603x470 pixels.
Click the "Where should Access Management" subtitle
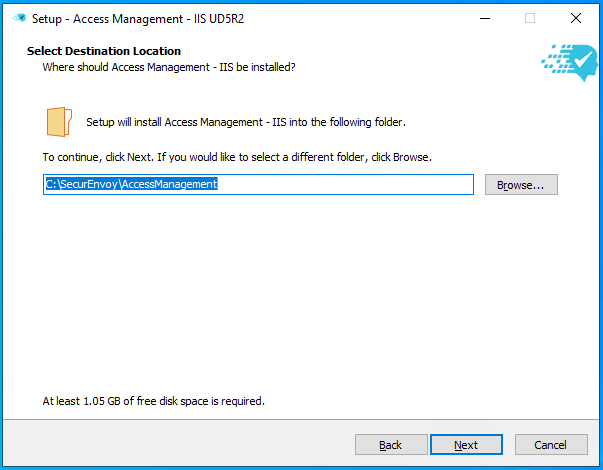point(168,67)
